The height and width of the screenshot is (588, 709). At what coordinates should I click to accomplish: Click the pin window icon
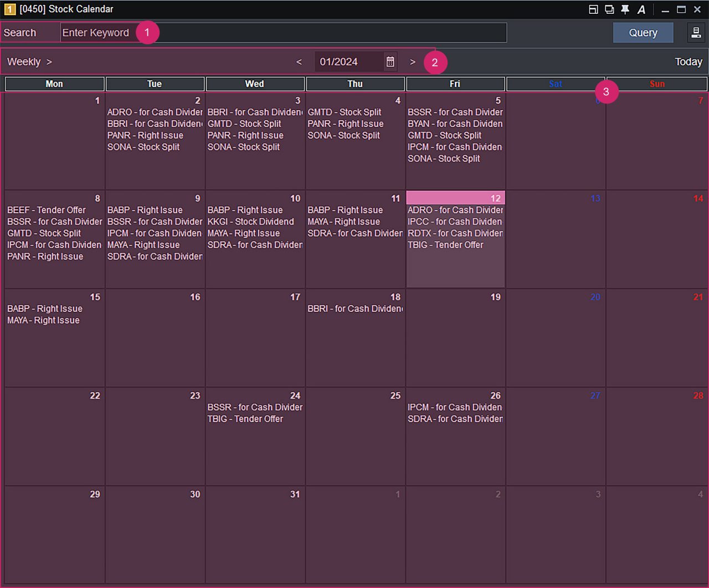point(625,9)
